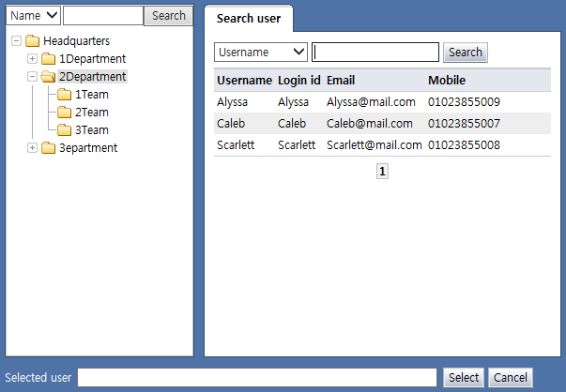The height and width of the screenshot is (392, 566).
Task: Click the 2Team folder icon
Action: [64, 113]
